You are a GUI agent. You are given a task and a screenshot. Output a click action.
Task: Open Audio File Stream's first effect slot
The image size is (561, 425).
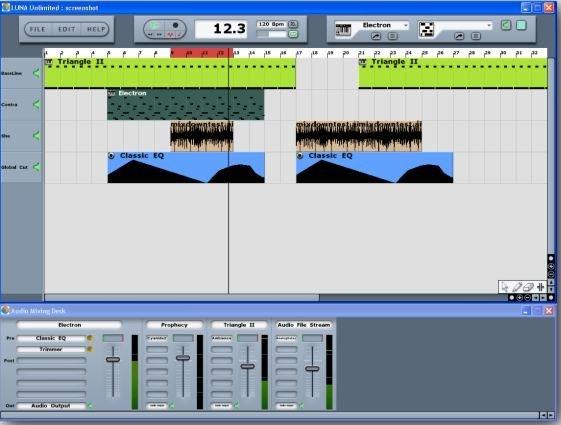click(x=286, y=338)
